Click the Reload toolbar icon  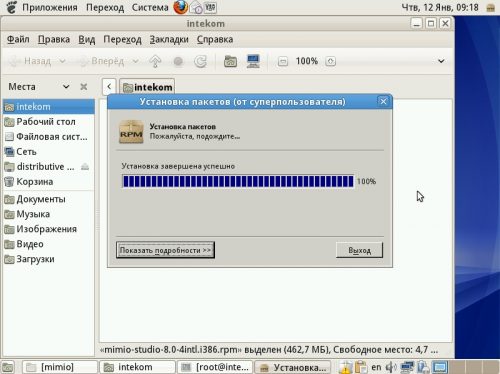tap(200, 61)
